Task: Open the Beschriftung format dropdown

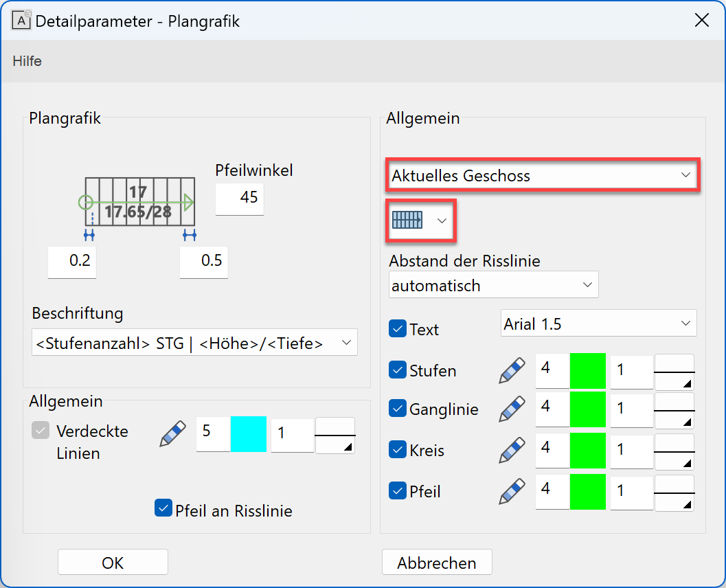Action: (x=194, y=342)
